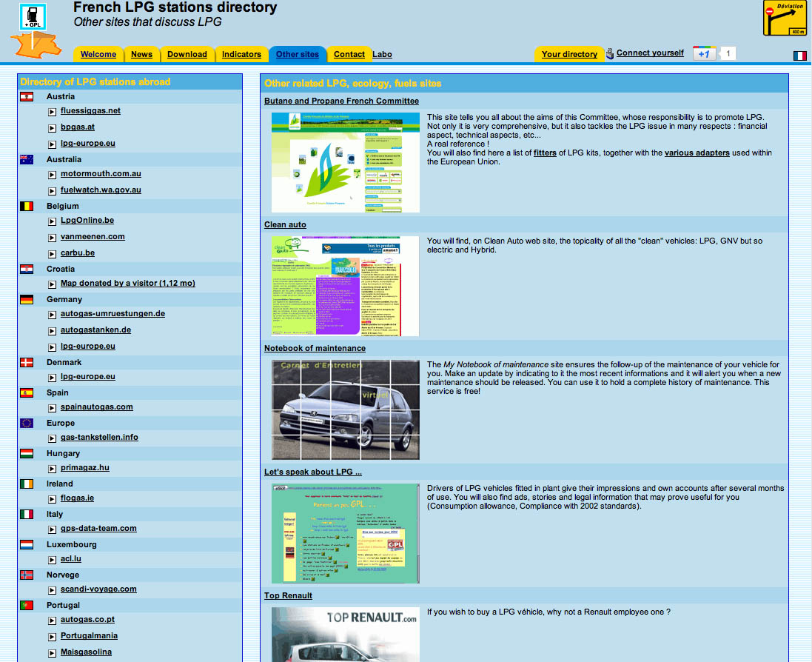The width and height of the screenshot is (812, 662).
Task: Click the Norway flag icon
Action: click(27, 575)
